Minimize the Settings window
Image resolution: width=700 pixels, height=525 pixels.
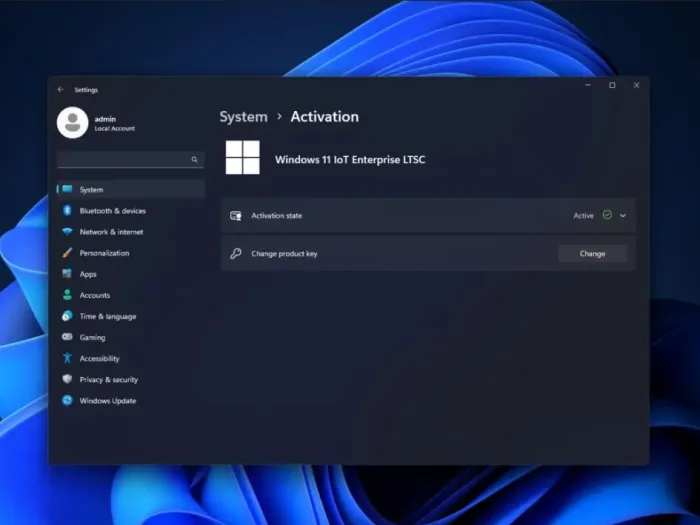coord(588,85)
